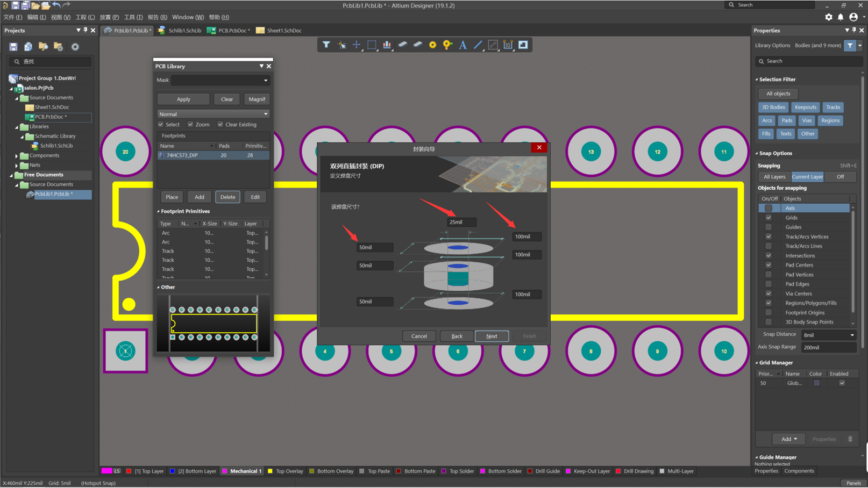This screenshot has width=868, height=488.
Task: Choose the rectangular selection tool
Action: pyautogui.click(x=372, y=45)
